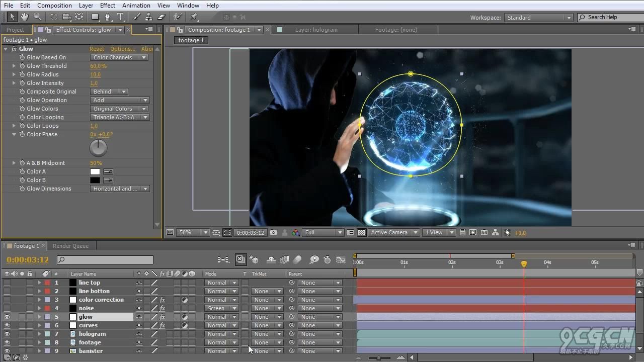Open Glow Operation dropdown

pyautogui.click(x=120, y=100)
